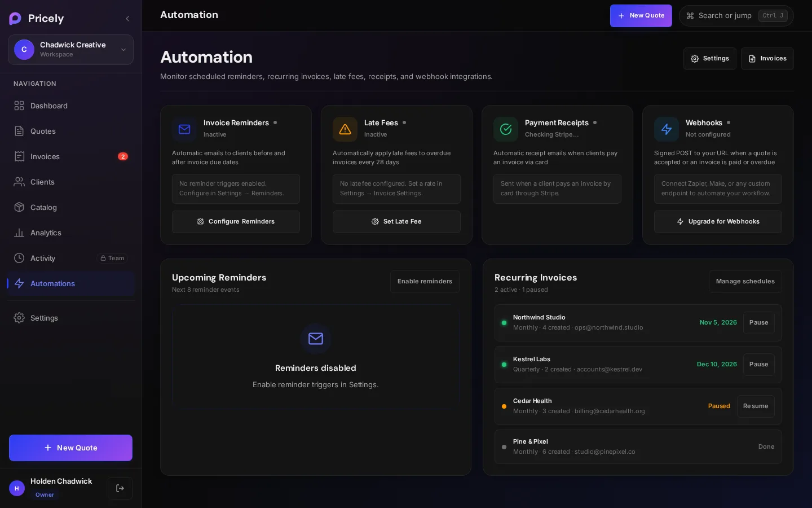The image size is (812, 508).
Task: Open Invoices in the sidebar navigation
Action: (70, 156)
